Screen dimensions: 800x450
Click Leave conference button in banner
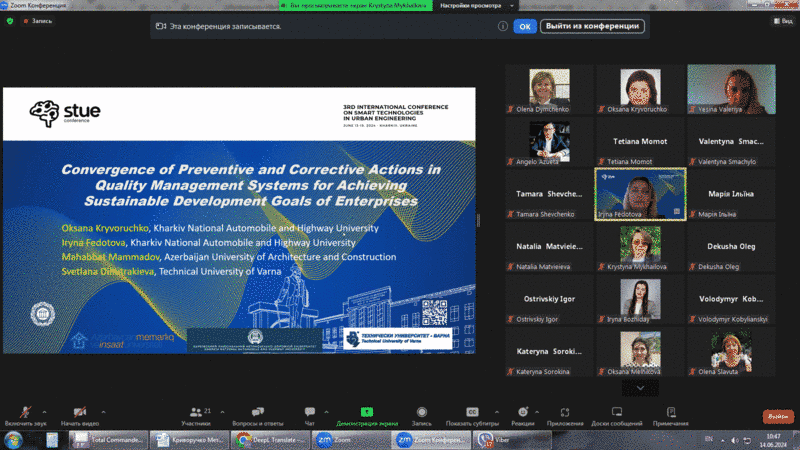click(592, 26)
